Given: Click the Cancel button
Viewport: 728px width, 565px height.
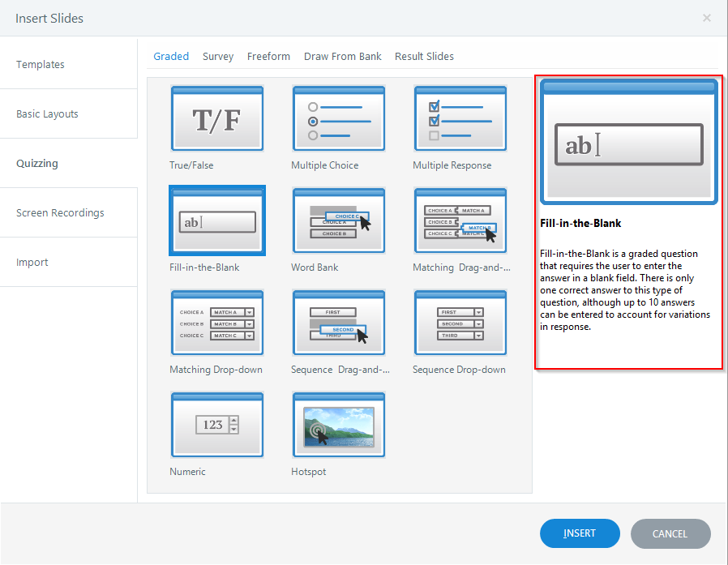Looking at the screenshot, I should (670, 533).
